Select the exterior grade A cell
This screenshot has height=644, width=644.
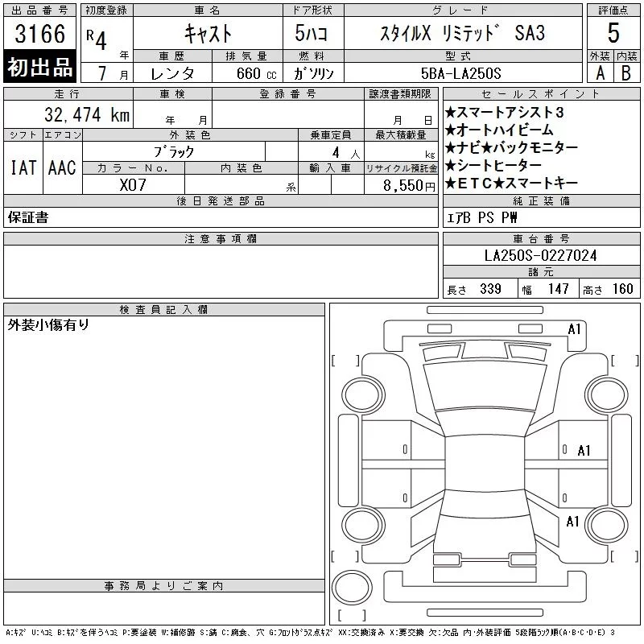[x=600, y=72]
